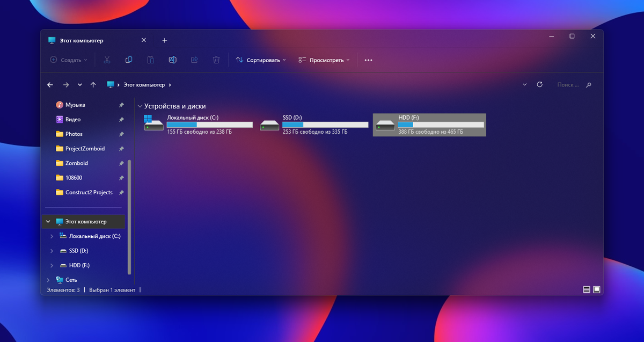
Task: Open the Просмотреть dropdown menu
Action: click(324, 60)
